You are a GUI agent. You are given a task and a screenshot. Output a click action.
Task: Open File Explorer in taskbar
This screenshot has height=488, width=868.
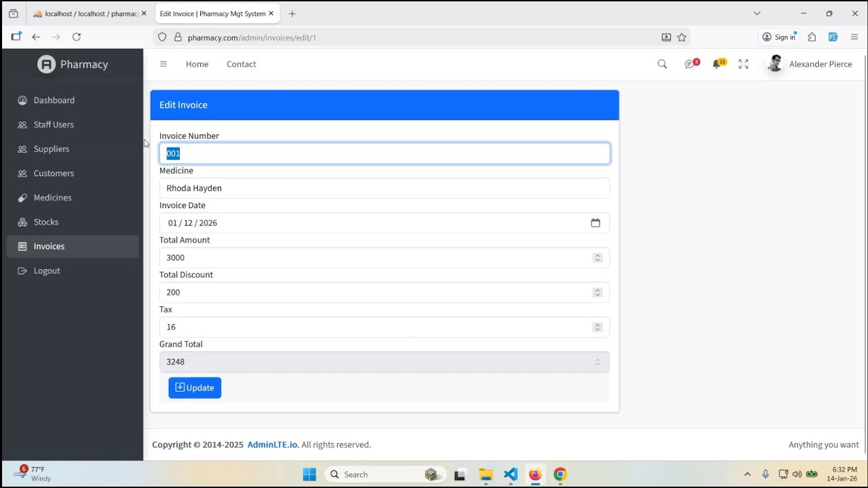click(x=486, y=474)
